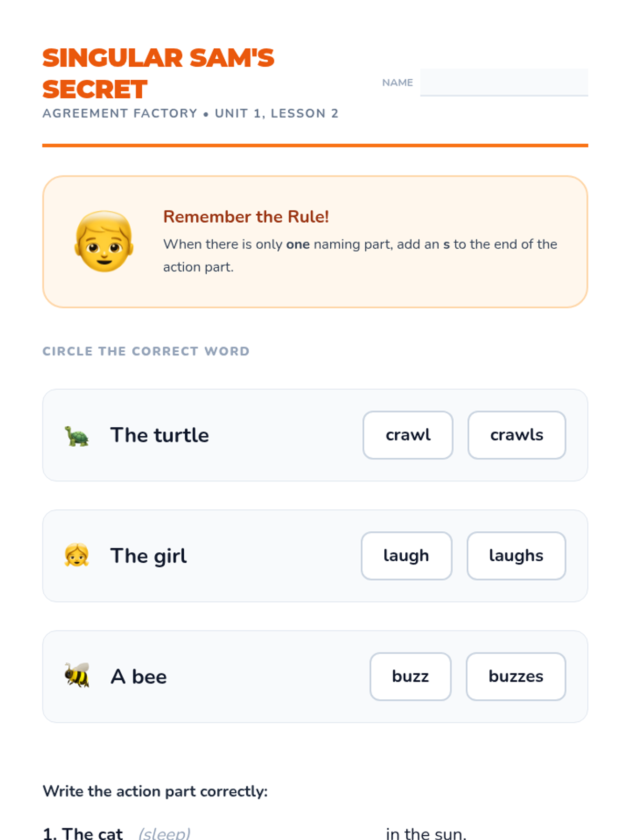Click the 'A bee' sentence text

click(139, 677)
